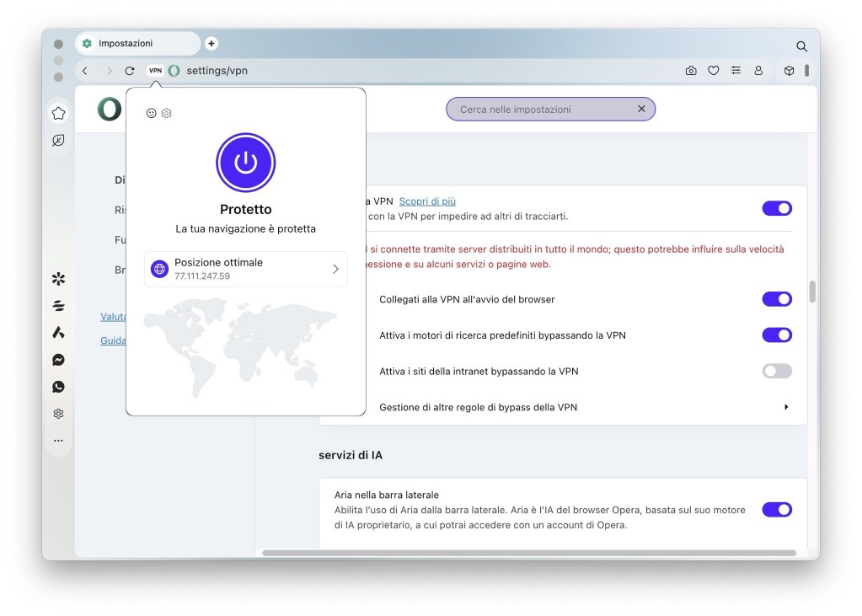Click the world map in VPN popup
Screen dimensions: 862x616
(x=239, y=346)
